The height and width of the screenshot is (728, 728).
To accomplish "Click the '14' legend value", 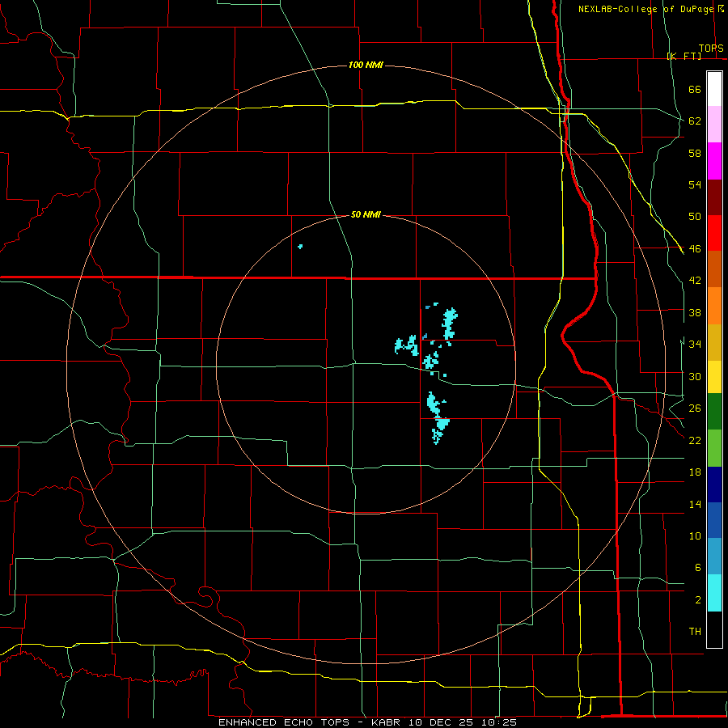I will [695, 504].
